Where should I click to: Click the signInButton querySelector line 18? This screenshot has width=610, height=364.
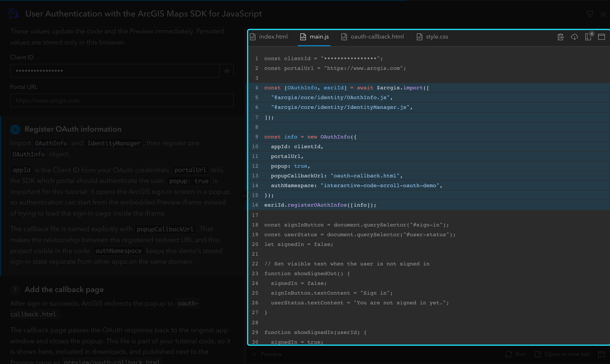pos(356,225)
